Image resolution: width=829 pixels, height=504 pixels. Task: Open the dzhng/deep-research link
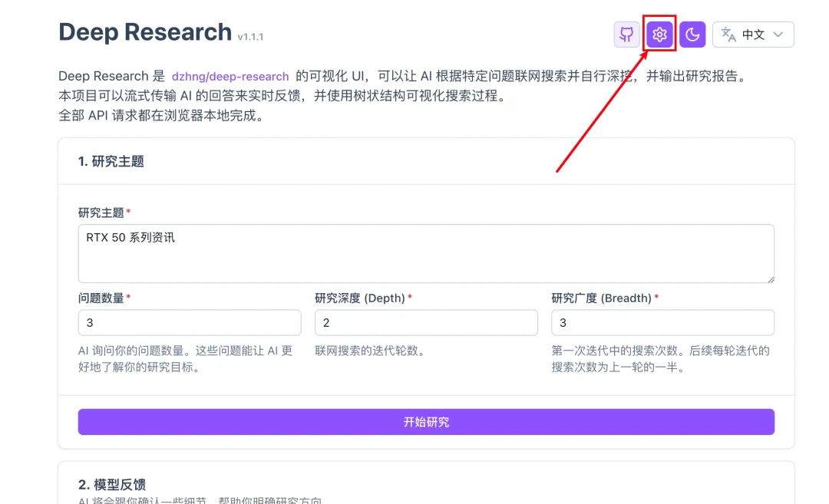click(230, 76)
